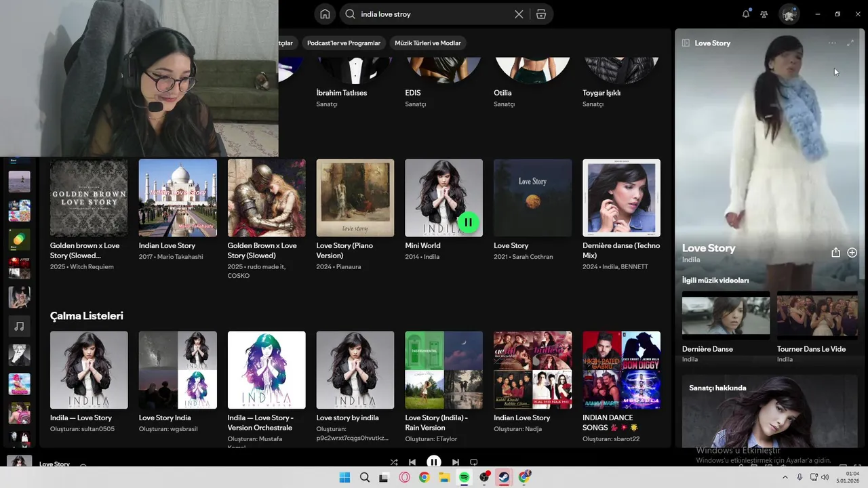Open INDIAN DANCE SONGS playlist
868x488 pixels.
coord(621,370)
